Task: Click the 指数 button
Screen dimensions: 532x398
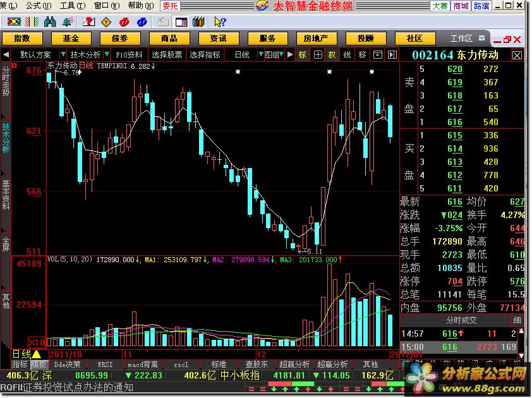Action: (22, 39)
